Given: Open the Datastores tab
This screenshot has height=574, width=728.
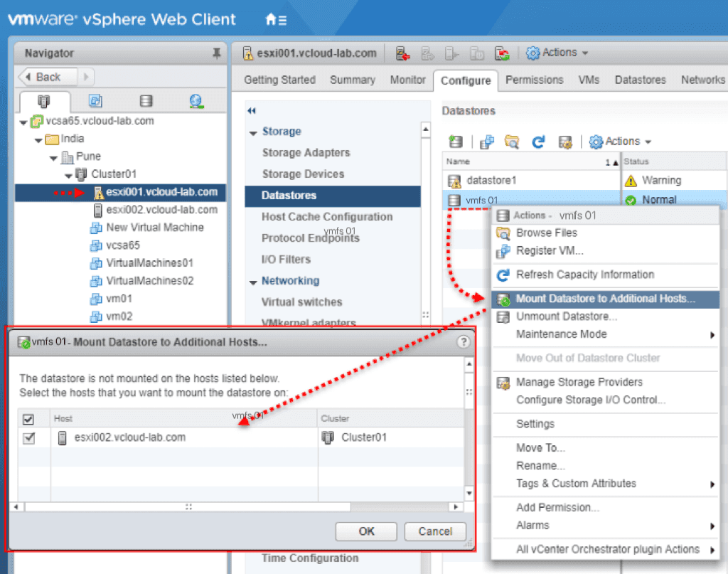Looking at the screenshot, I should [x=640, y=80].
